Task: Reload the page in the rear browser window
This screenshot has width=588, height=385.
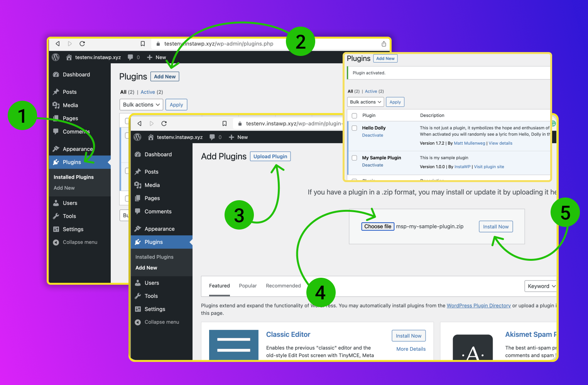Action: [x=82, y=44]
